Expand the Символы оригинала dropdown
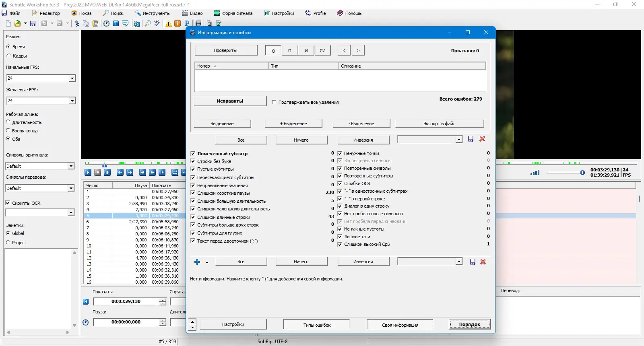 click(x=71, y=166)
